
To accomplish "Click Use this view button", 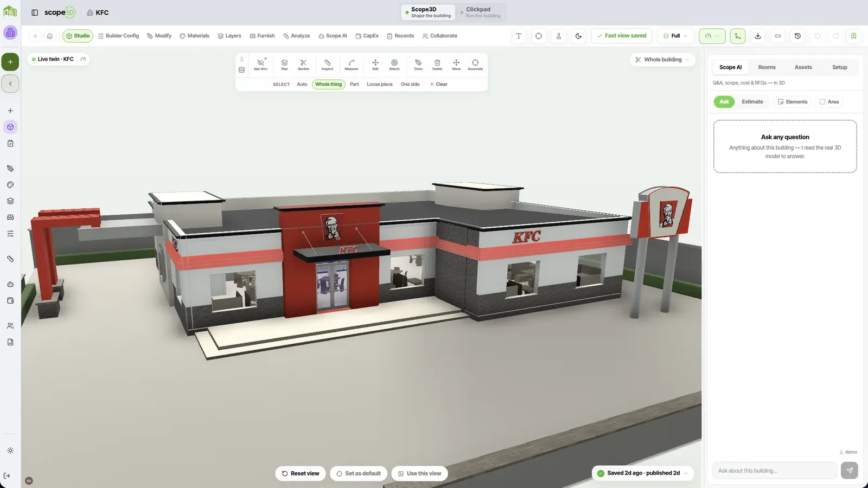I will pyautogui.click(x=419, y=473).
